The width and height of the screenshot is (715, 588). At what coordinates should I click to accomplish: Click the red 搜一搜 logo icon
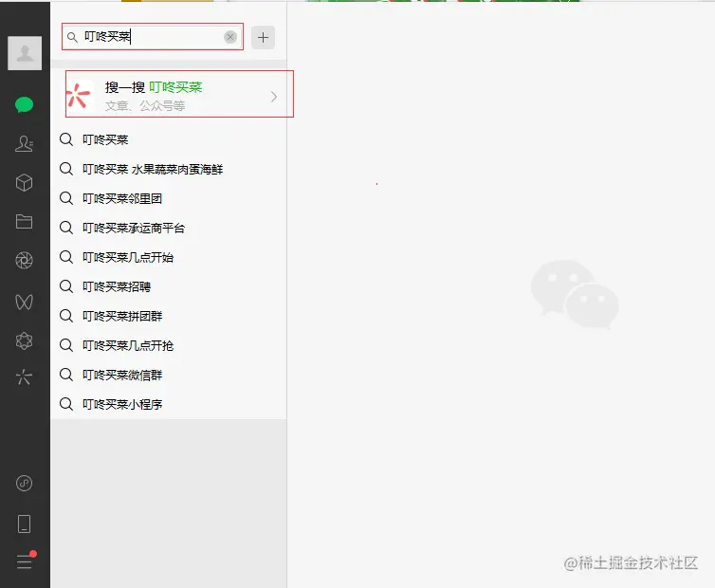point(80,96)
